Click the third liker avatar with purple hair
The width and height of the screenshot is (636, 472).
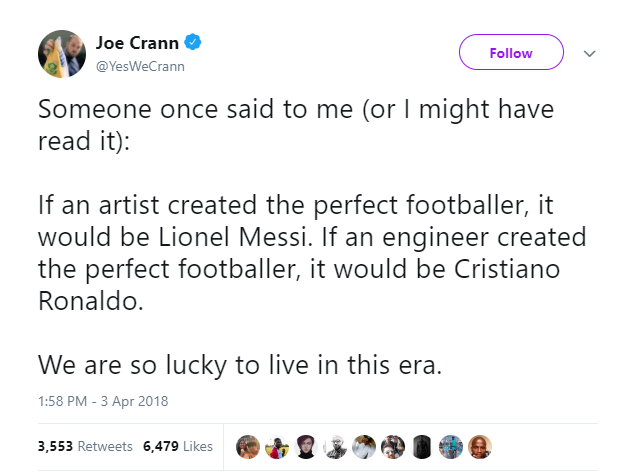306,445
